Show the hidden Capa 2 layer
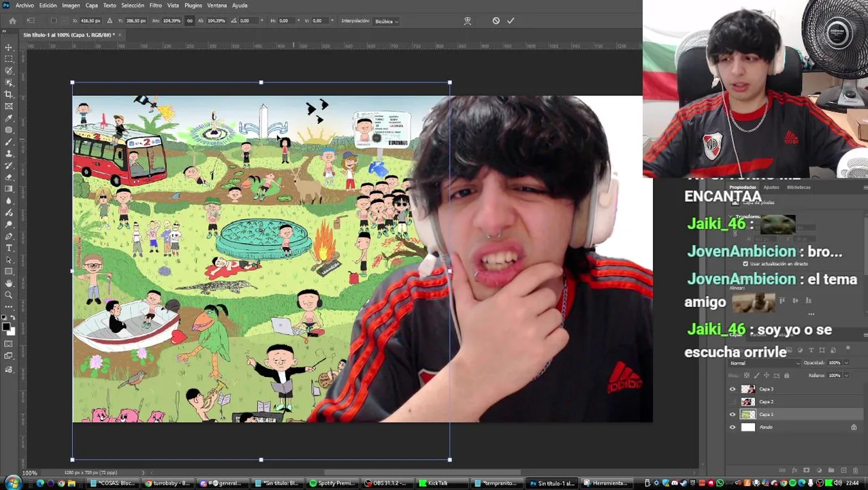Screen dimensions: 868x490 tap(733, 402)
